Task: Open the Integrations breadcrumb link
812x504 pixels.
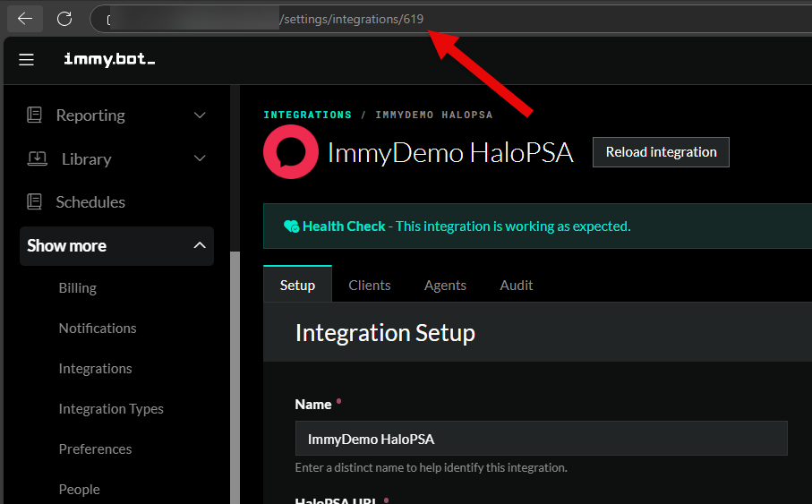Action: (307, 115)
